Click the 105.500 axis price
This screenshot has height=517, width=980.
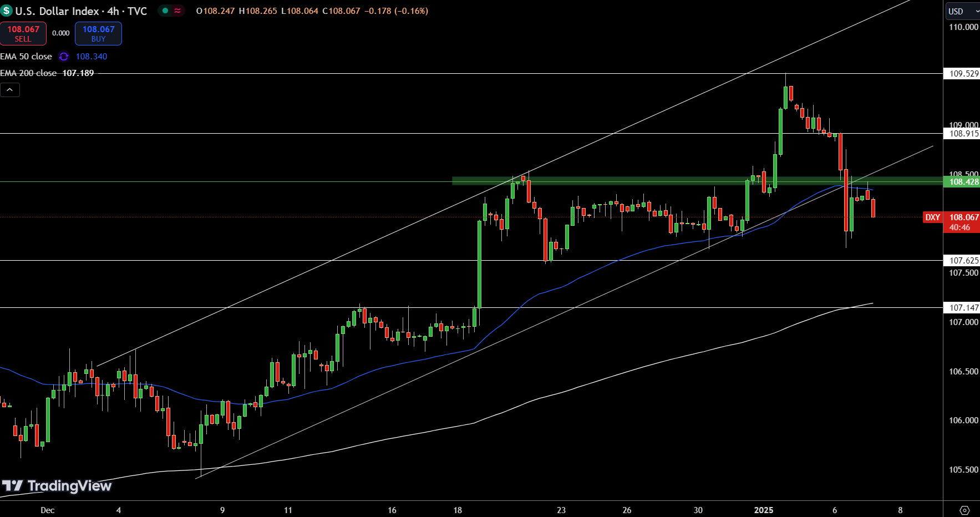[x=963, y=470]
